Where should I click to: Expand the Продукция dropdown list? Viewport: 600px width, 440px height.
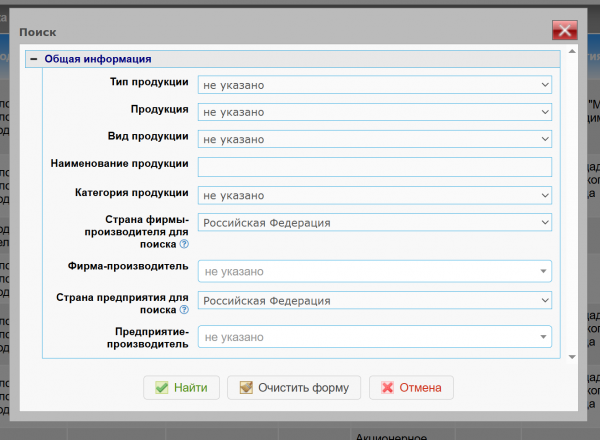coord(374,112)
